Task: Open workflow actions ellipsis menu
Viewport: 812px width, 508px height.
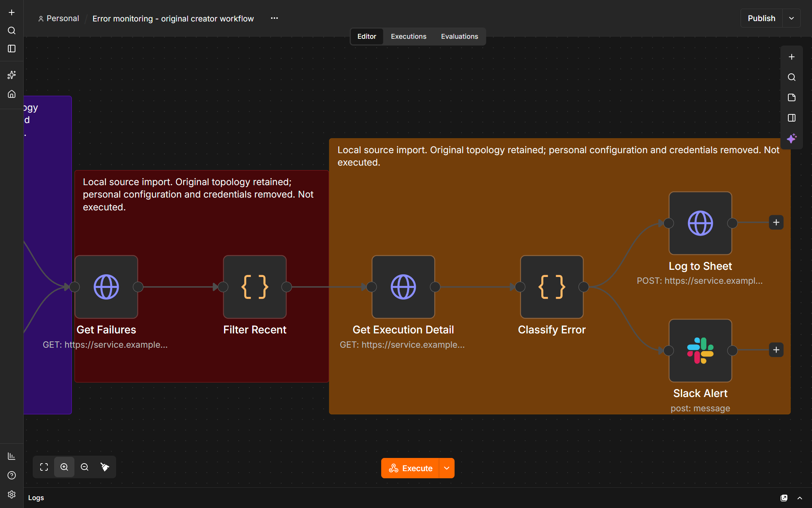Action: pyautogui.click(x=274, y=18)
